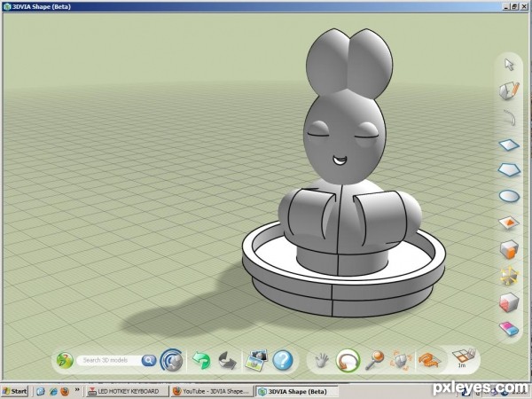Click the blue search magnifier button
The width and height of the screenshot is (532, 399).
click(149, 360)
